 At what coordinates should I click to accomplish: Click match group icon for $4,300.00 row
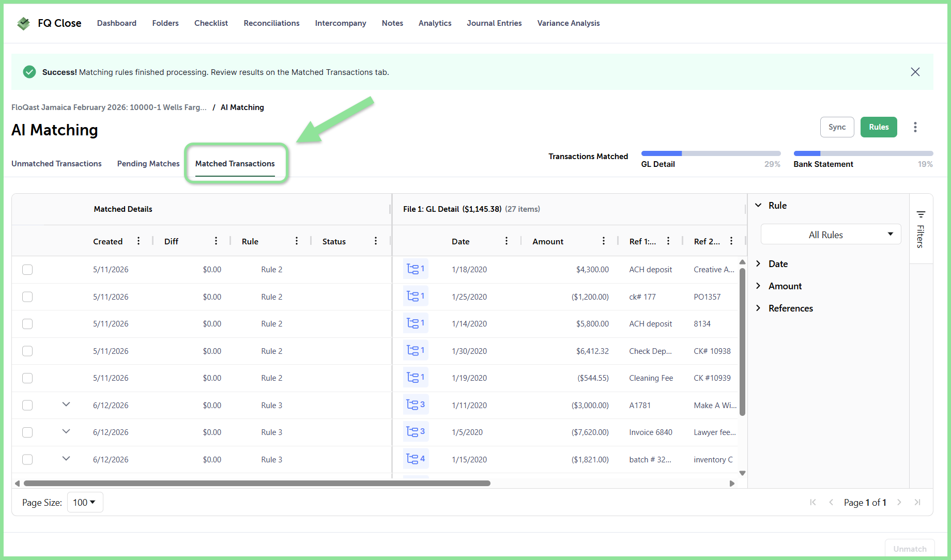coord(416,269)
